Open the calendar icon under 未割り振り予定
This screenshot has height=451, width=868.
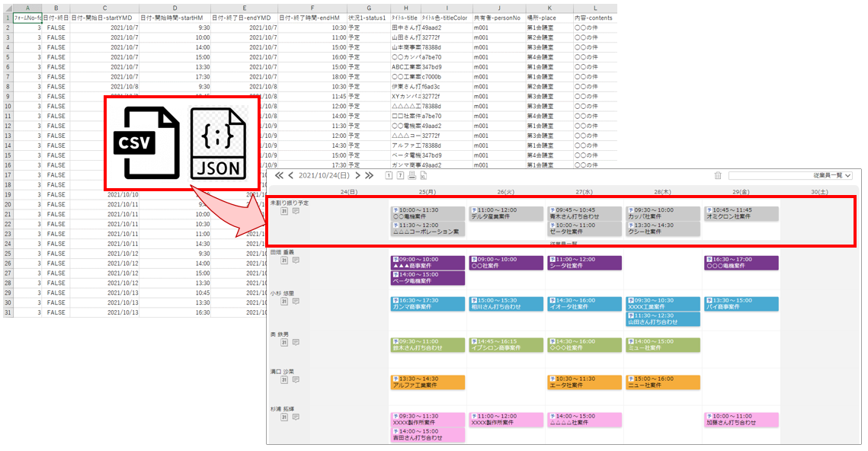[x=284, y=211]
